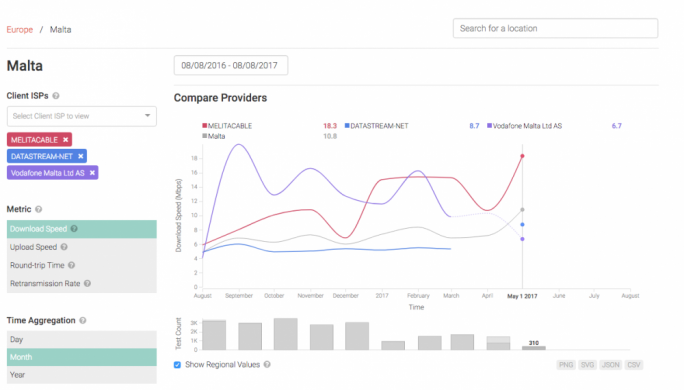Click the Retransmission Rate help icon
Image resolution: width=684 pixels, height=390 pixels.
[87, 284]
